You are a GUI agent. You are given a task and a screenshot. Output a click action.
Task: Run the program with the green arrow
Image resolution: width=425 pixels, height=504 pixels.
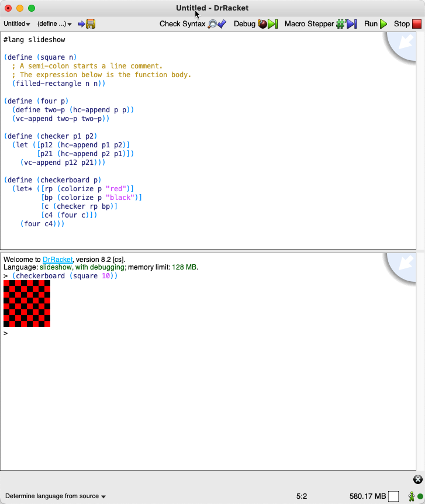(x=376, y=24)
